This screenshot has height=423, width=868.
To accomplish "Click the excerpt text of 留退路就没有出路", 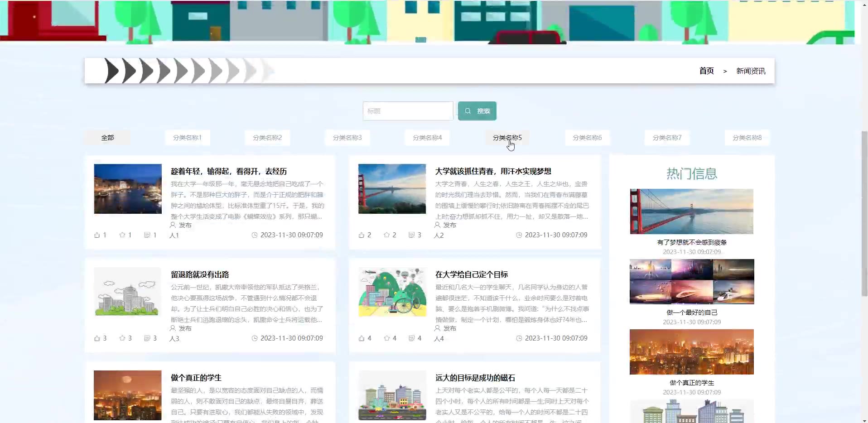I will click(x=247, y=303).
